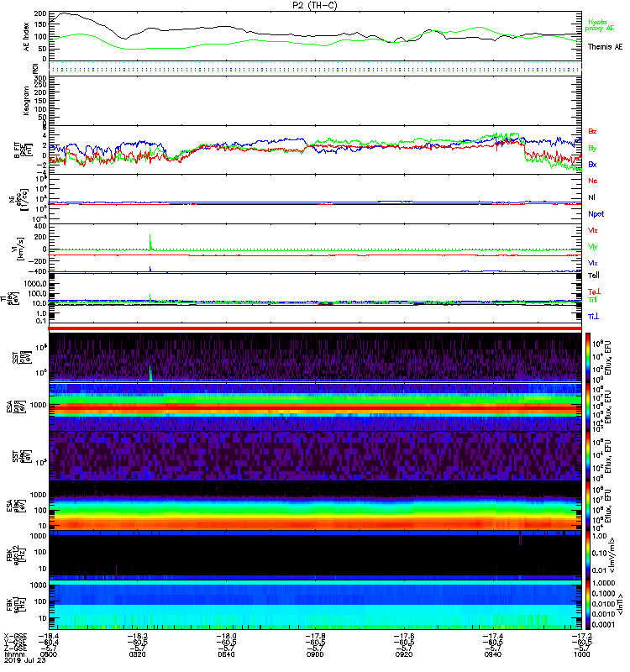This screenshot has height=672, width=630.
Task: Select the black Te parallel legend label
Action: [x=594, y=276]
